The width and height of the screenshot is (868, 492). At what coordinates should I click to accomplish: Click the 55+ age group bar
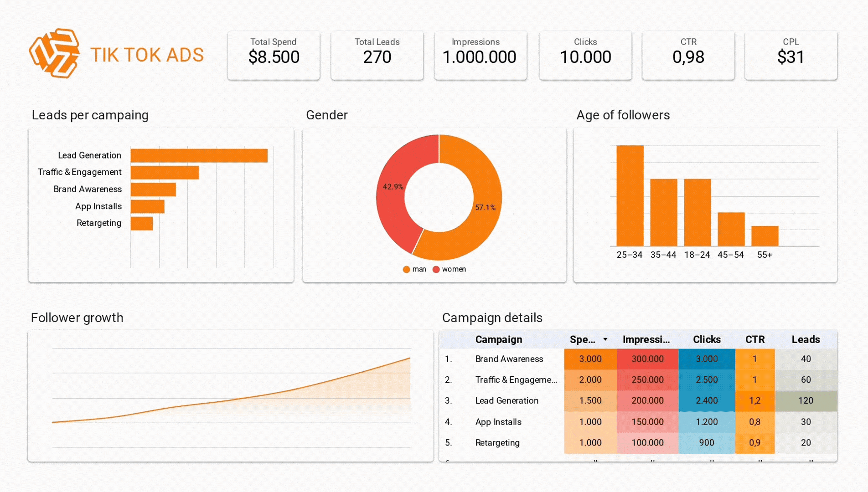tap(765, 236)
